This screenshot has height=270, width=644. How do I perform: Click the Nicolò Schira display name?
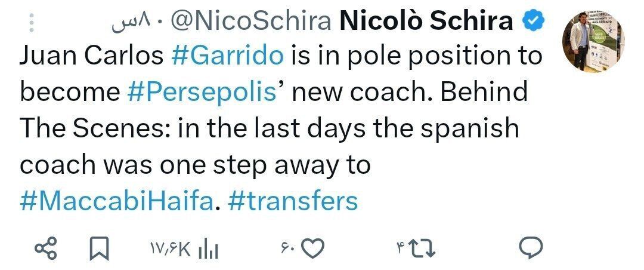[426, 22]
